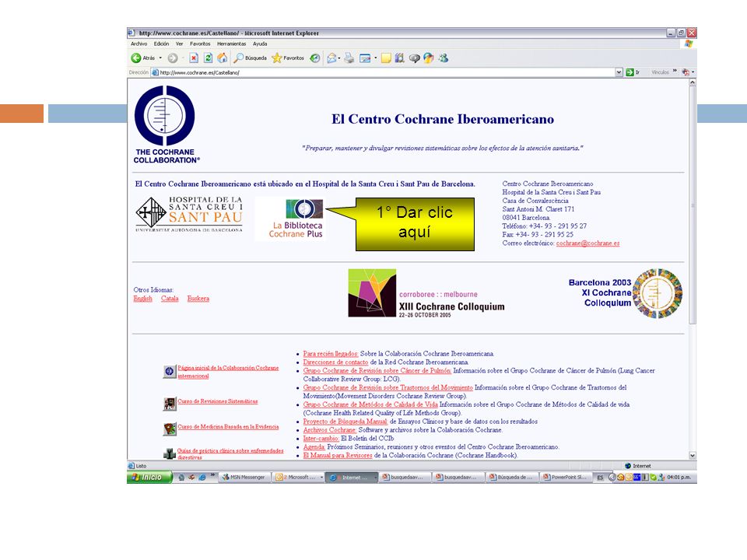Open the Archivo menu
747x560 pixels.
tap(139, 44)
